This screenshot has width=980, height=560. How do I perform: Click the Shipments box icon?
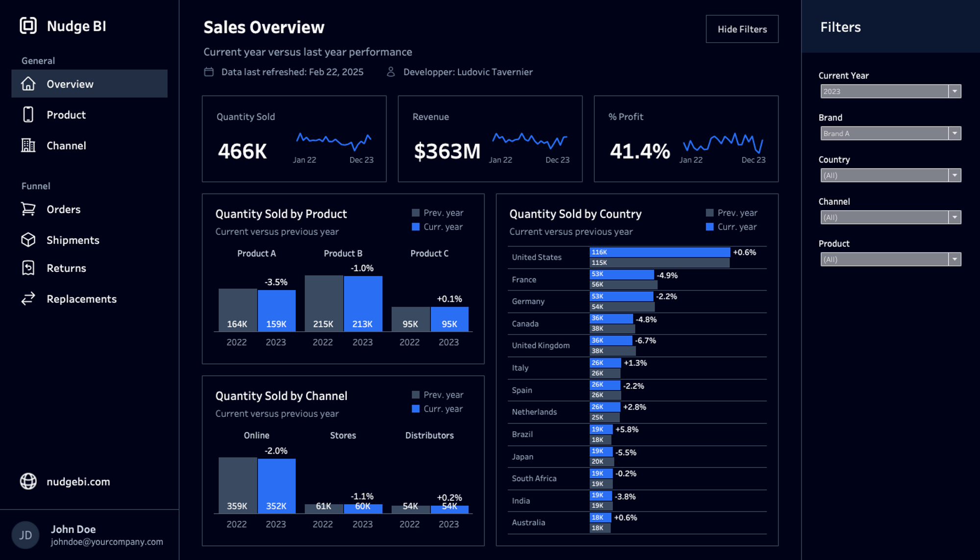click(28, 240)
